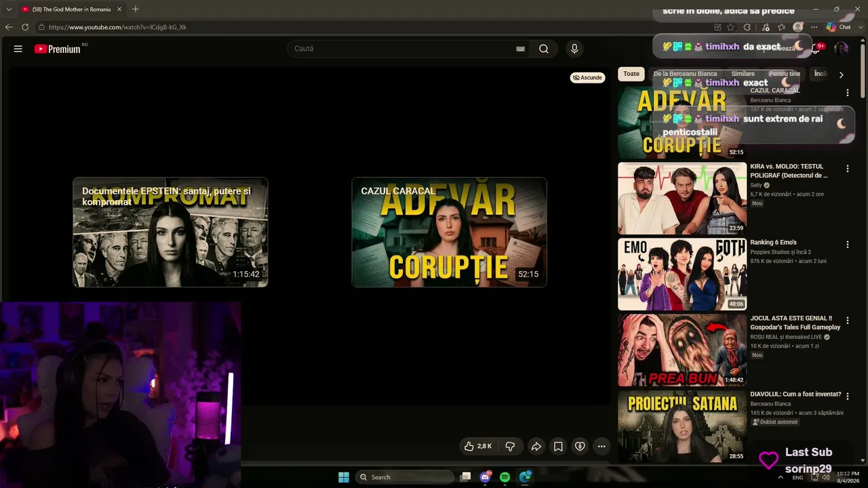The width and height of the screenshot is (868, 488).
Task: Open Task View on the taskbar
Action: [x=465, y=477]
